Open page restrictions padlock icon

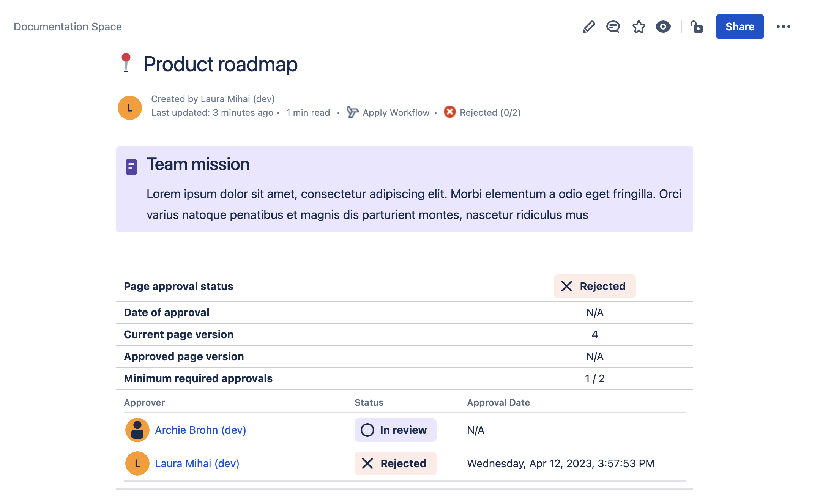[697, 27]
